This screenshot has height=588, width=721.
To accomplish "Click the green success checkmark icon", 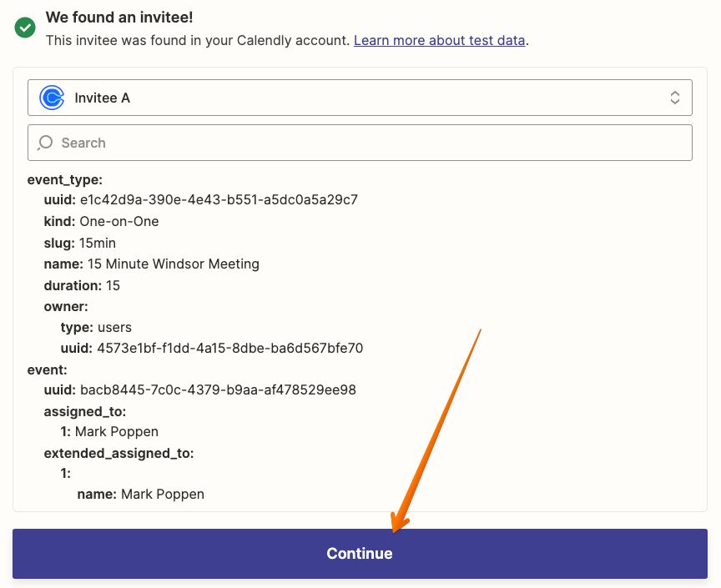I will [25, 28].
